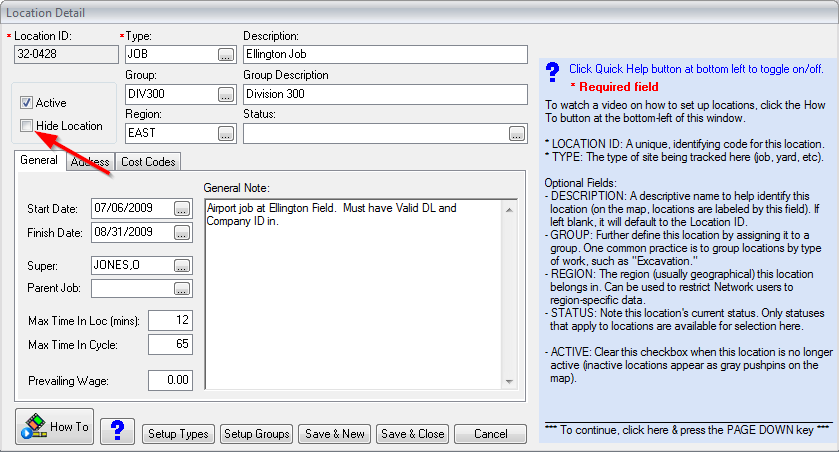This screenshot has height=452, width=839.
Task: Switch to the Cost Codes tab
Action: point(148,161)
